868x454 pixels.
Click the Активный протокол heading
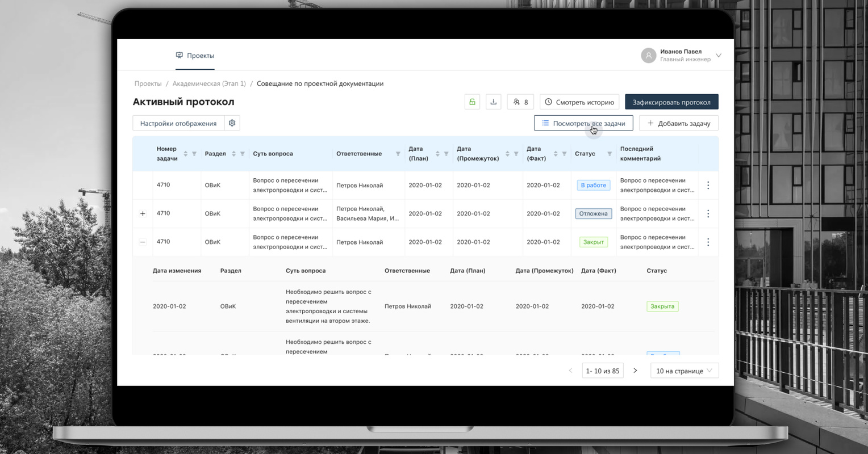pos(183,102)
